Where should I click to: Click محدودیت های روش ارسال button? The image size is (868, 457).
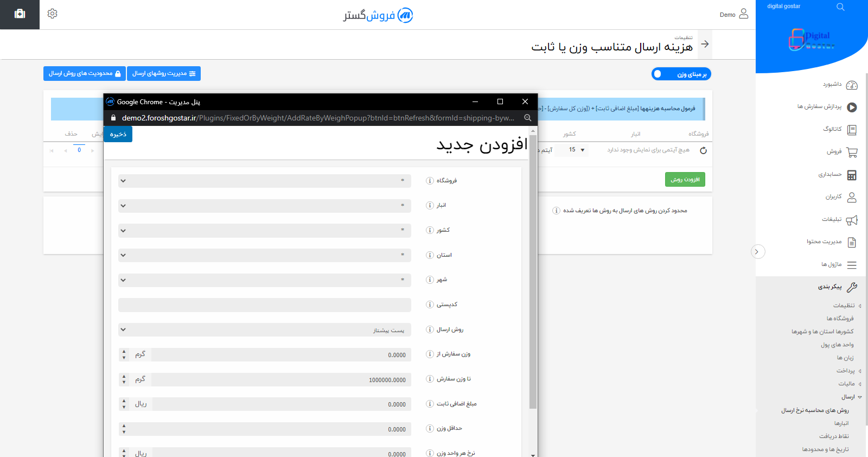pyautogui.click(x=85, y=73)
